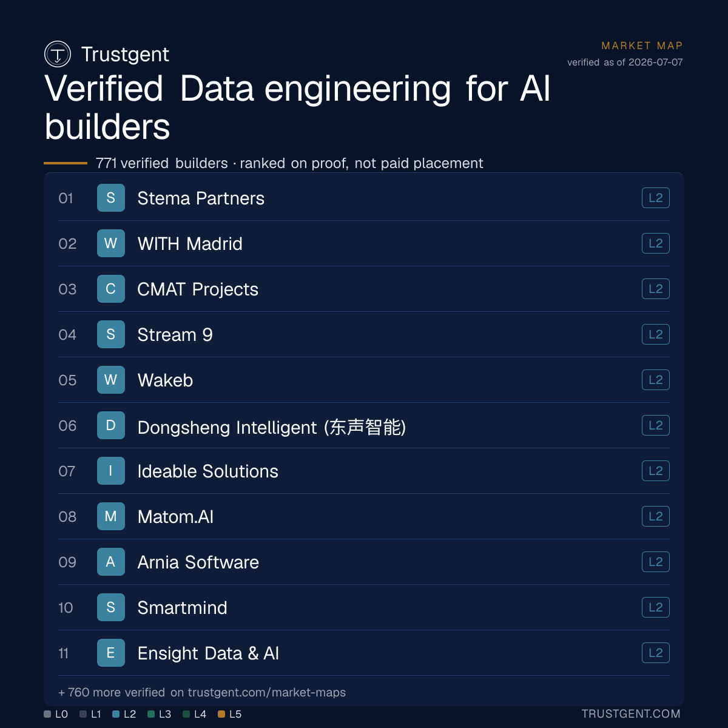Click the Trustgent brand name text
Viewport: 728px width, 728px height.
pos(125,54)
